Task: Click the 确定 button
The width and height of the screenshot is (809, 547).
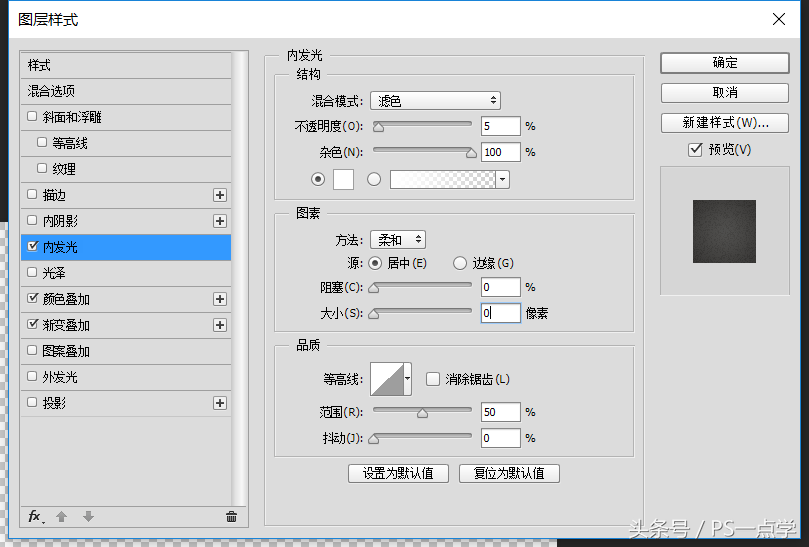Action: pos(724,63)
